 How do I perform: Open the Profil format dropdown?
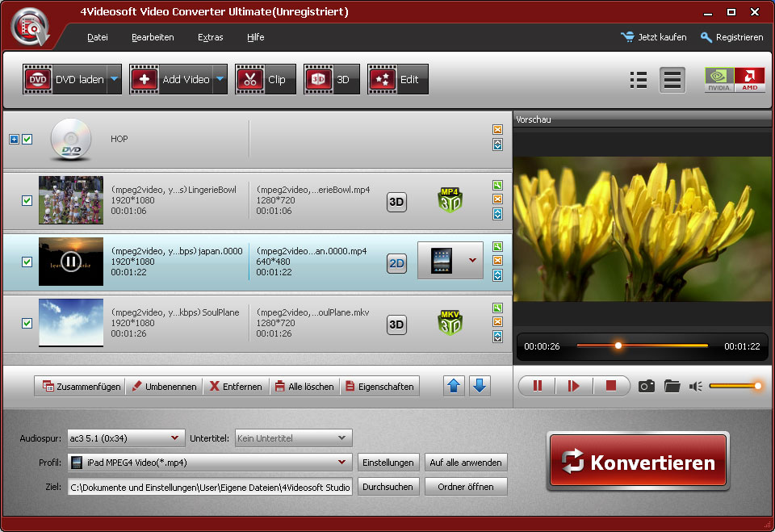210,463
